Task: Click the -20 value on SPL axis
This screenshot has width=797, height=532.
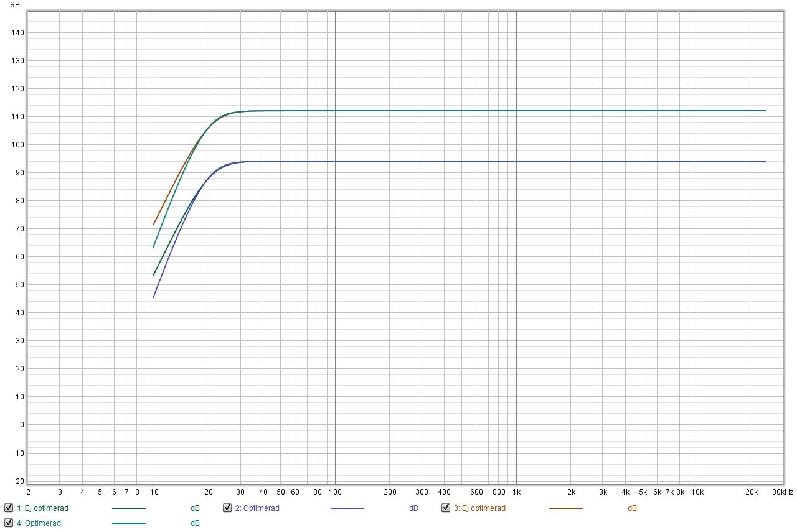Action: [17, 482]
